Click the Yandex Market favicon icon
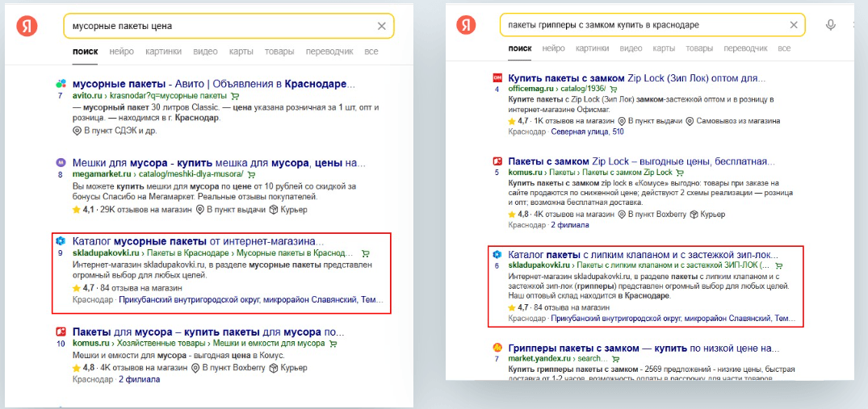868x409 pixels. click(x=497, y=348)
